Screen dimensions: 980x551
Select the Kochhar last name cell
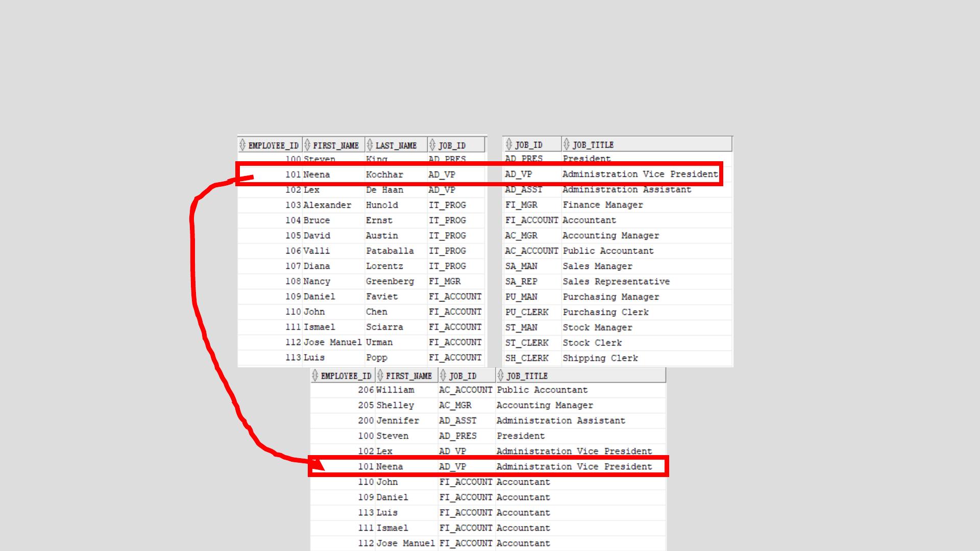point(384,174)
